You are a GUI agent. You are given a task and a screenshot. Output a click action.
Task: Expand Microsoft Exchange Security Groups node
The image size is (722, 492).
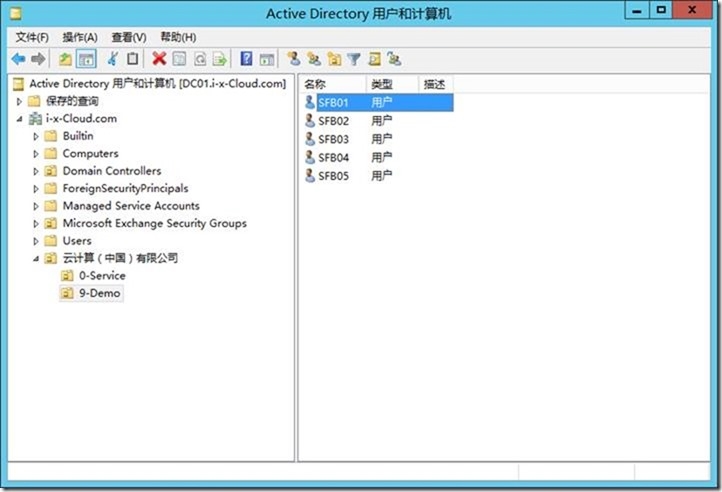[x=36, y=223]
